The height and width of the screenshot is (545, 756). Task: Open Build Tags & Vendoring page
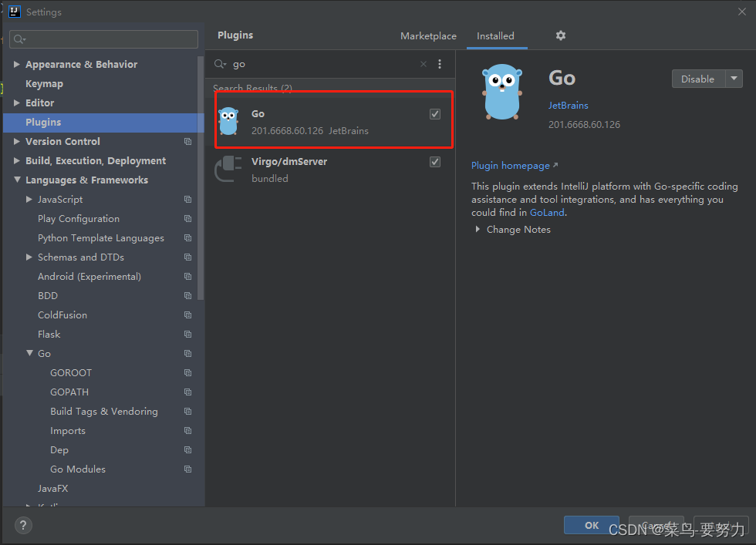104,411
